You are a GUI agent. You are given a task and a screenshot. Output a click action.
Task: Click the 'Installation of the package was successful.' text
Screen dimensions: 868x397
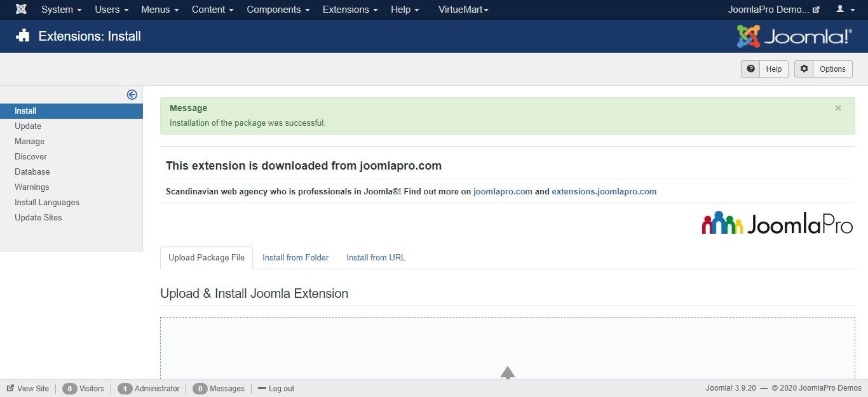click(x=248, y=123)
